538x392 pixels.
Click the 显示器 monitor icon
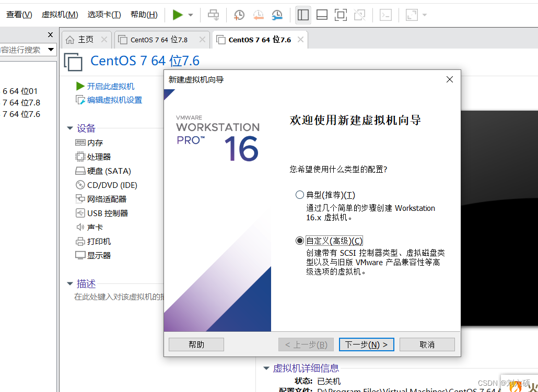[80, 255]
